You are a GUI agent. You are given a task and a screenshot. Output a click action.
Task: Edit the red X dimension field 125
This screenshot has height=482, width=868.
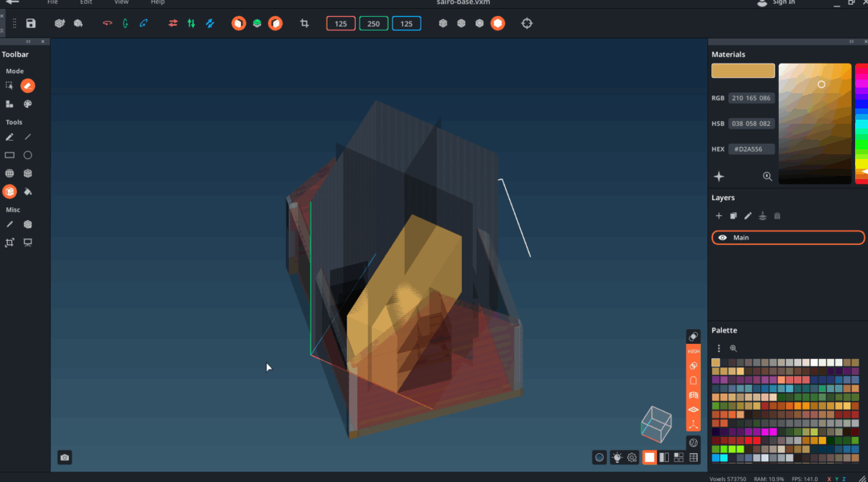click(x=341, y=24)
